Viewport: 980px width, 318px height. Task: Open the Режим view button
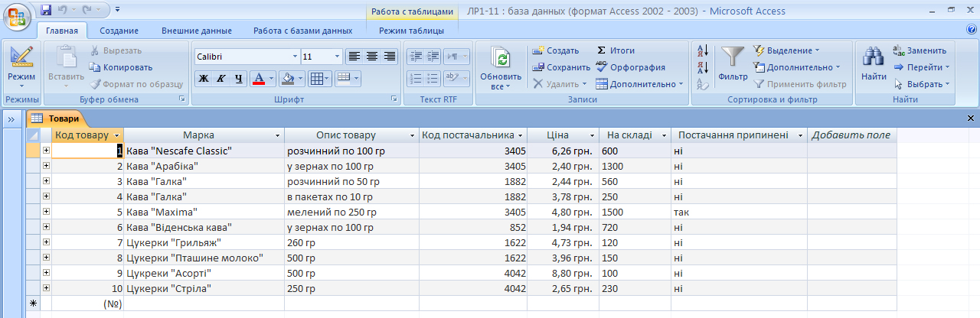[x=21, y=67]
